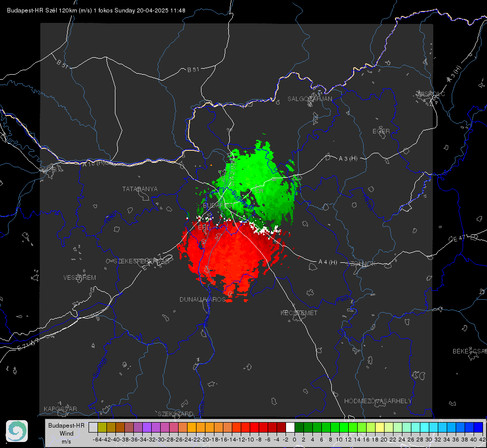The image size is (487, 448).
Task: Pick the olive swatch starting at -64
Action: coord(102,427)
